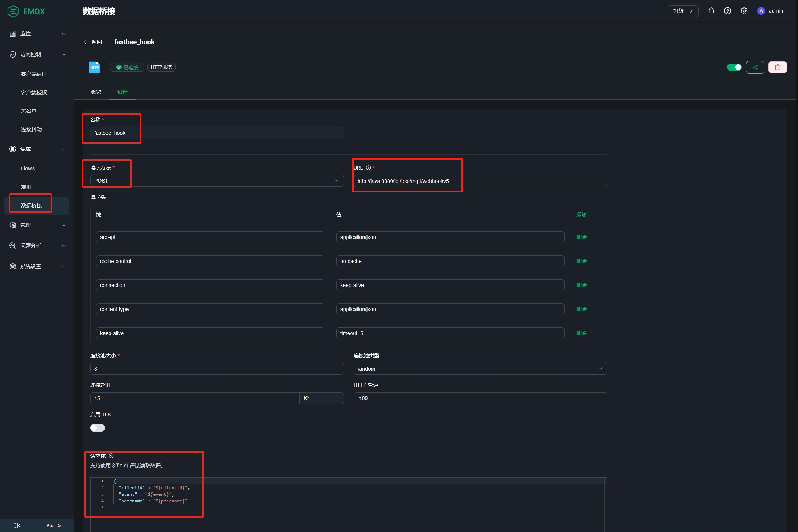This screenshot has width=798, height=532.
Task: Click the connection pool size field
Action: pos(216,369)
